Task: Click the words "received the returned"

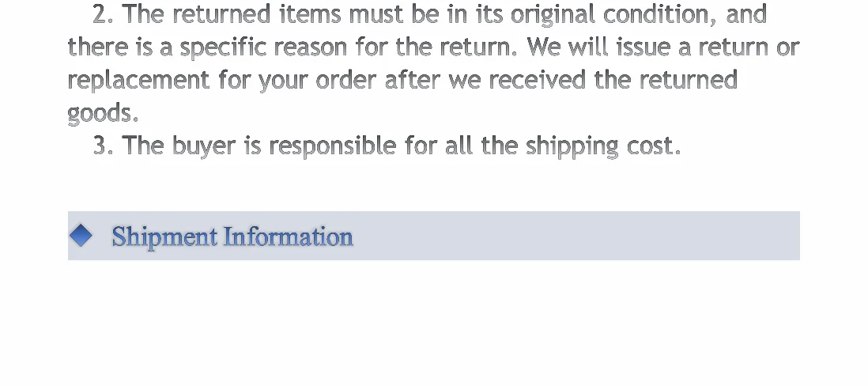Action: pyautogui.click(x=613, y=80)
